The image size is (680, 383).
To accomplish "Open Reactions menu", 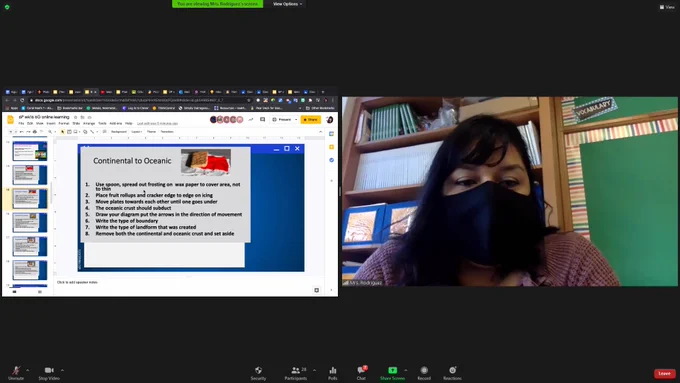I will 452,373.
